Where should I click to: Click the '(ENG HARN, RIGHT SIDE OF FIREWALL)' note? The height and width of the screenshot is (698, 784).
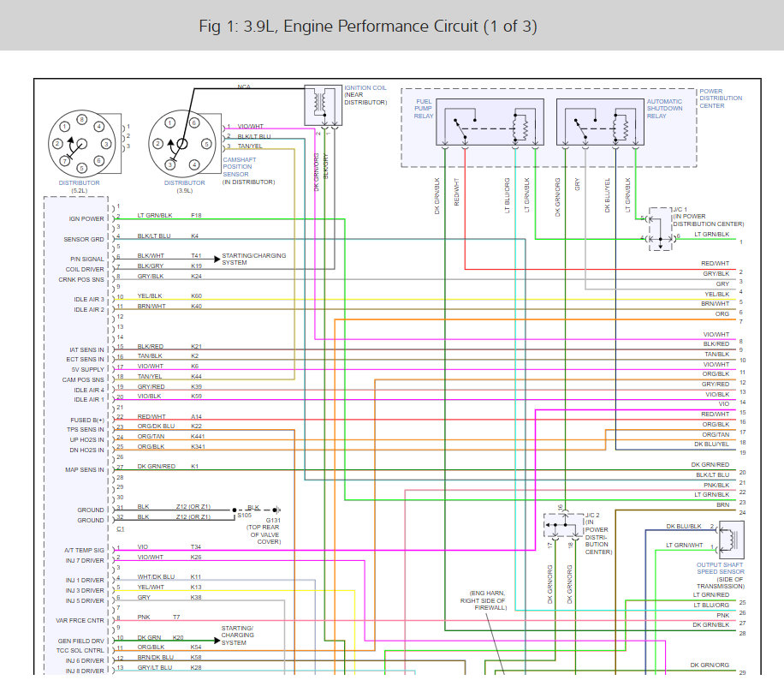tap(483, 600)
